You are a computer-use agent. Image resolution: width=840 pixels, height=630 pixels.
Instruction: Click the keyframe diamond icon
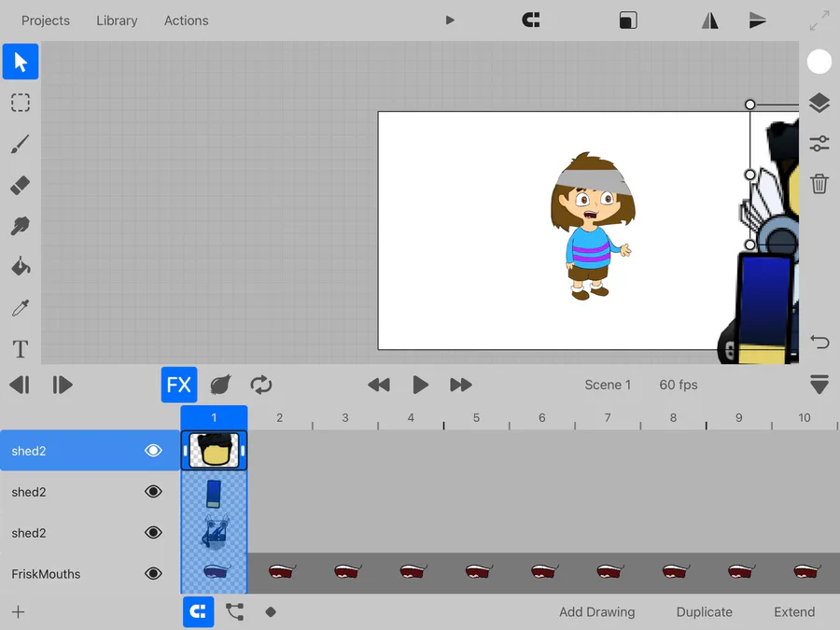[x=271, y=611]
